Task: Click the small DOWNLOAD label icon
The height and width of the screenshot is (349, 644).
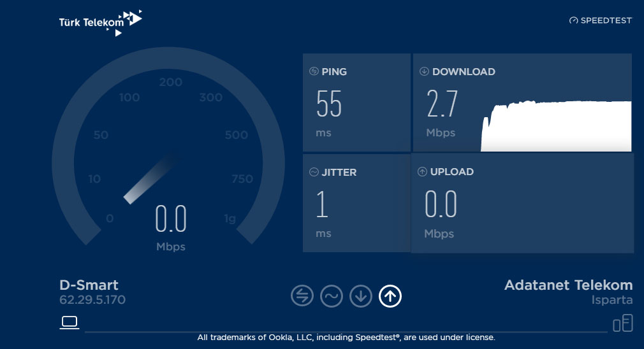Action: (424, 71)
